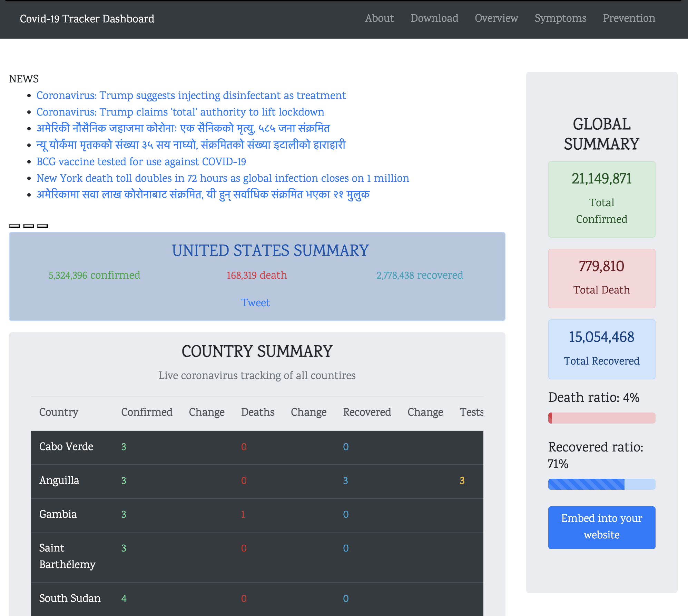Select the Cabo Verde row name
Viewport: 688px width, 616px height.
point(66,447)
